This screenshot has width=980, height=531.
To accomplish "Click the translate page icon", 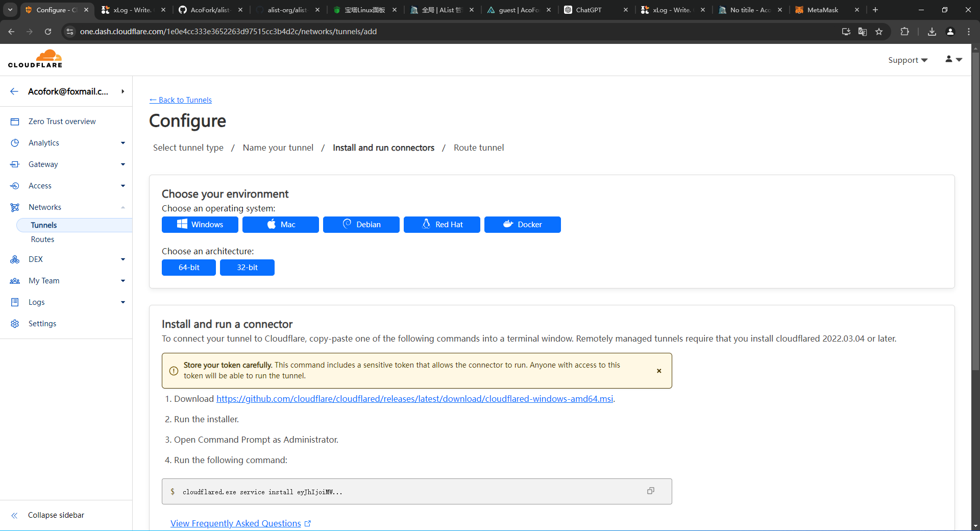I will coord(863,32).
